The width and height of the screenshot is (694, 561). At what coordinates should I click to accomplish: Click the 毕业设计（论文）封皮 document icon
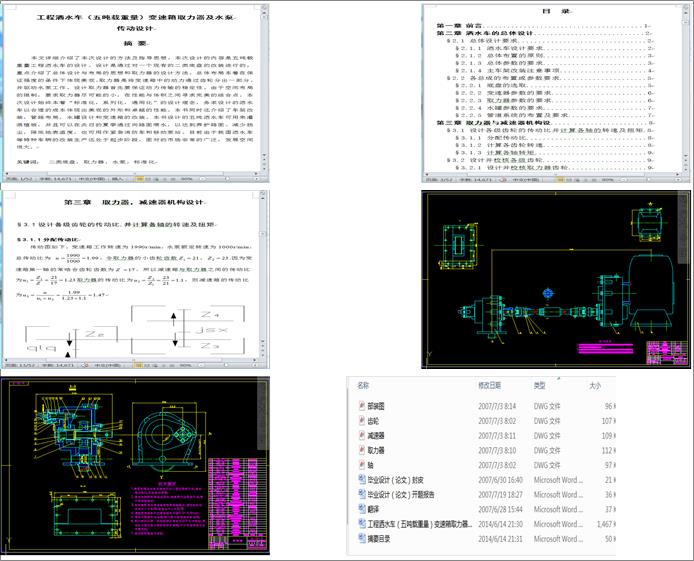tap(361, 479)
